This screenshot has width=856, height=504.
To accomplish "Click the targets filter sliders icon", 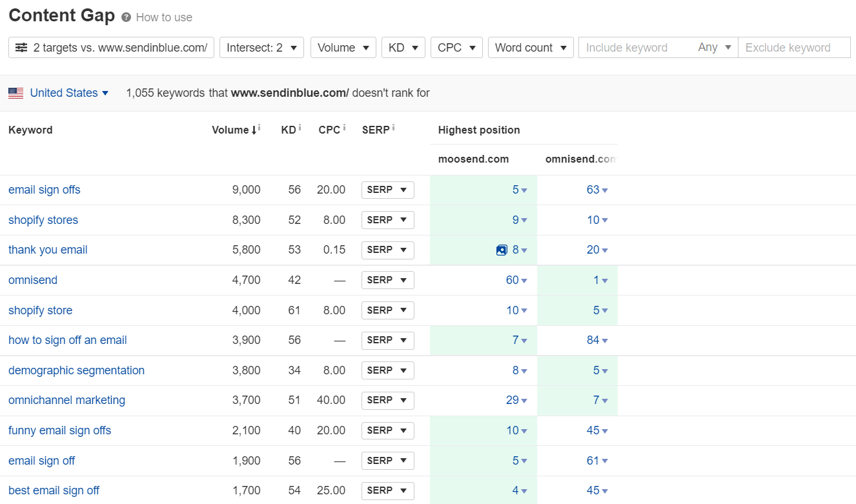I will tap(21, 48).
